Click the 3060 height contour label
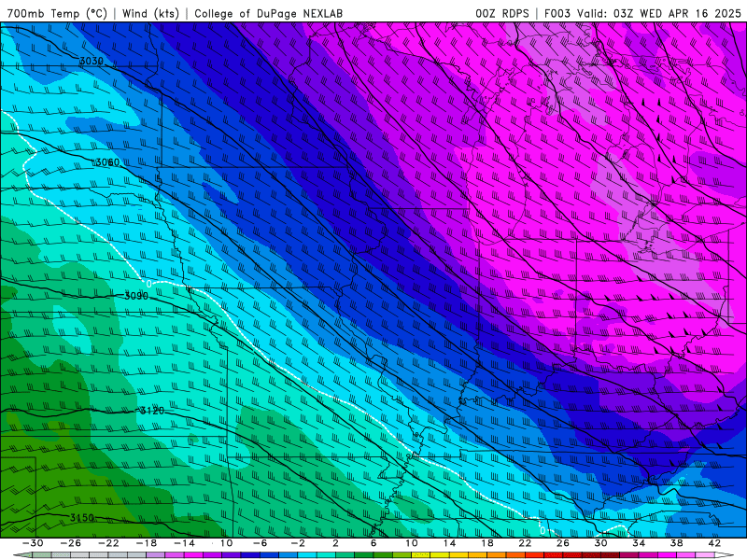Image resolution: width=747 pixels, height=560 pixels. [107, 162]
